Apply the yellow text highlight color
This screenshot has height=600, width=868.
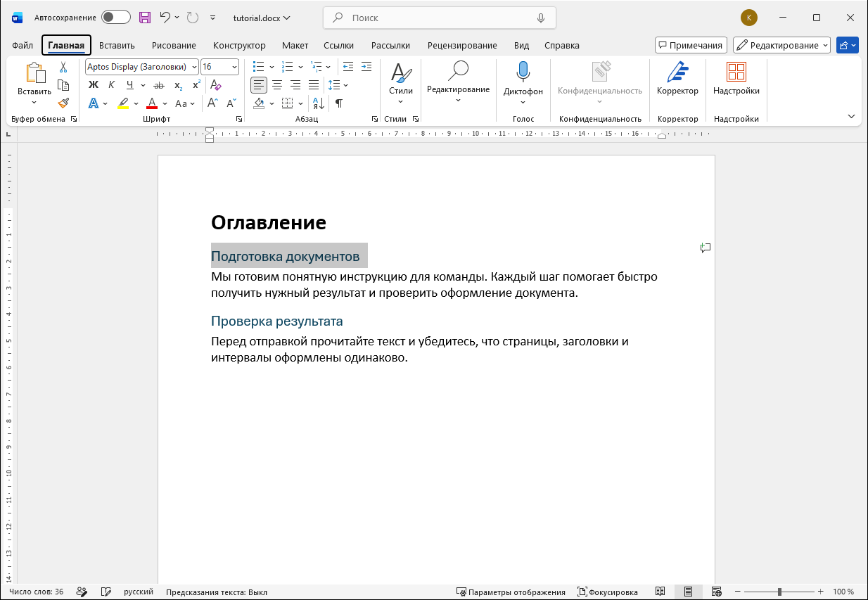tap(123, 103)
